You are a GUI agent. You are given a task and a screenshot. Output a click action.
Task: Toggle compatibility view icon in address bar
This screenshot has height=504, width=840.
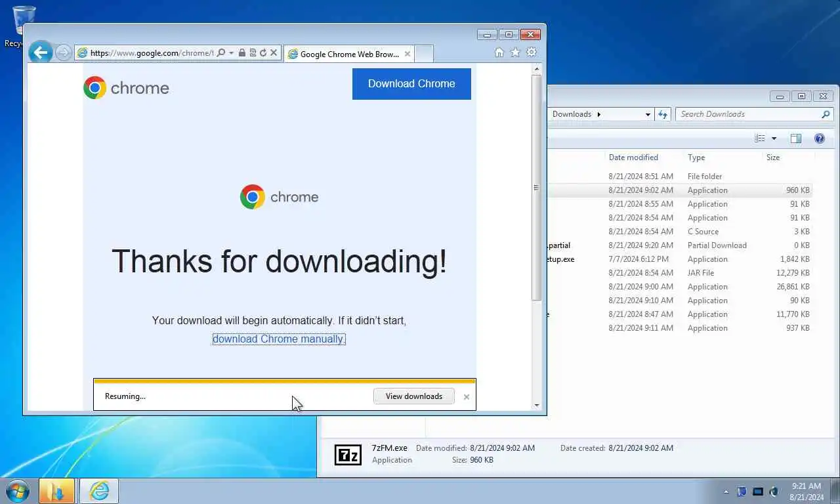(253, 53)
